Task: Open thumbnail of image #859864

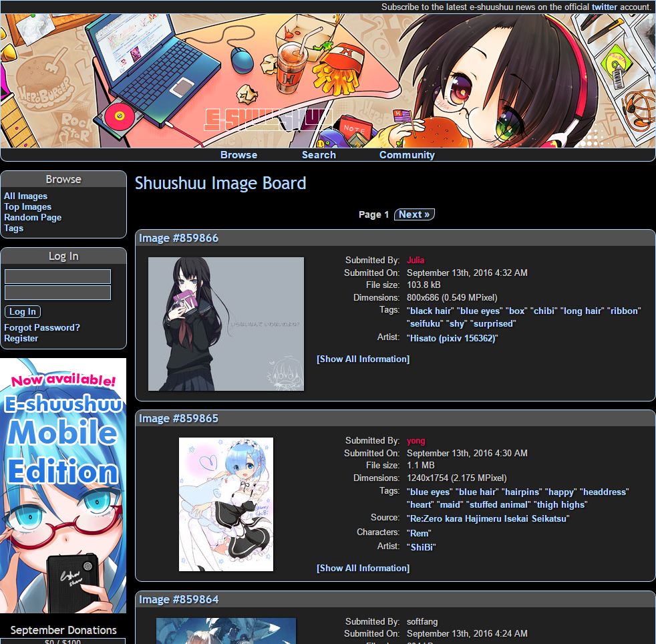Action: point(226,631)
